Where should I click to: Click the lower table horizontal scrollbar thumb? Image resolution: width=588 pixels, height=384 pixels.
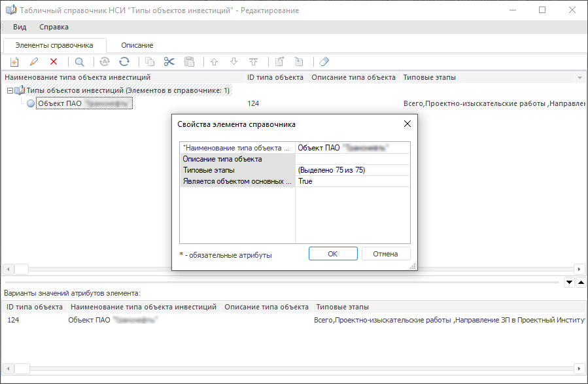(22, 368)
